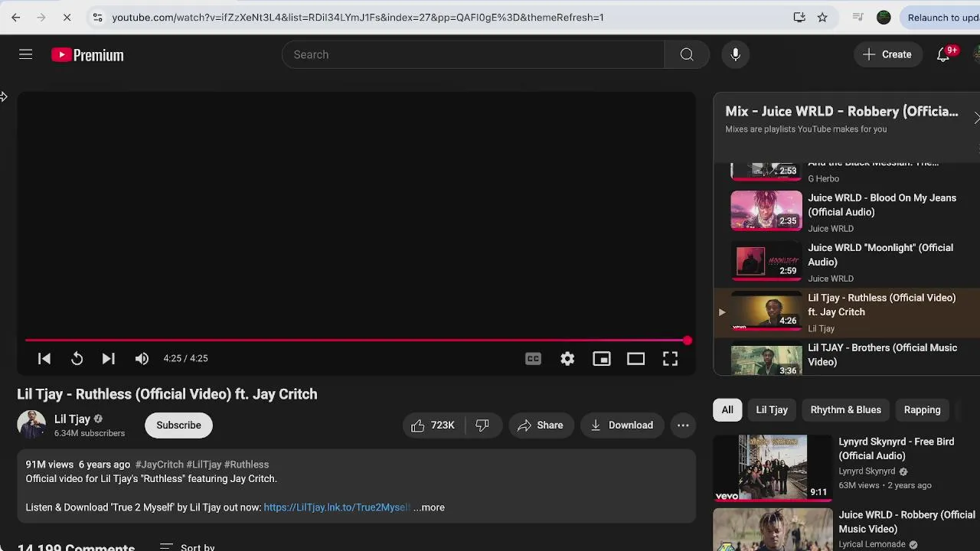This screenshot has width=980, height=551.
Task: Go to YouTube Premium home logo
Action: point(87,55)
